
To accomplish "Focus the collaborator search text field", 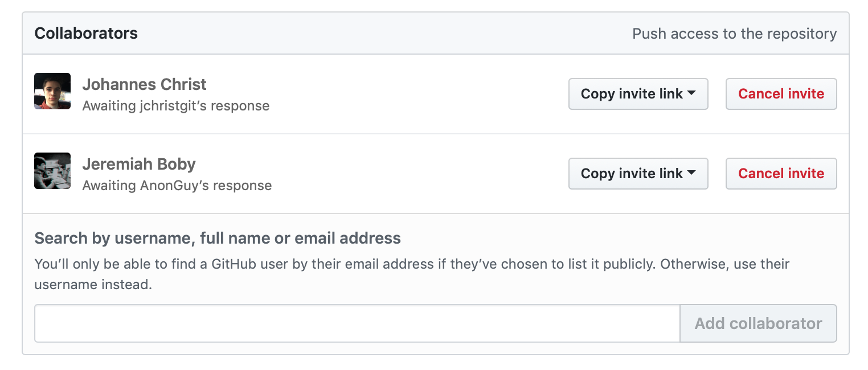I will coord(357,323).
